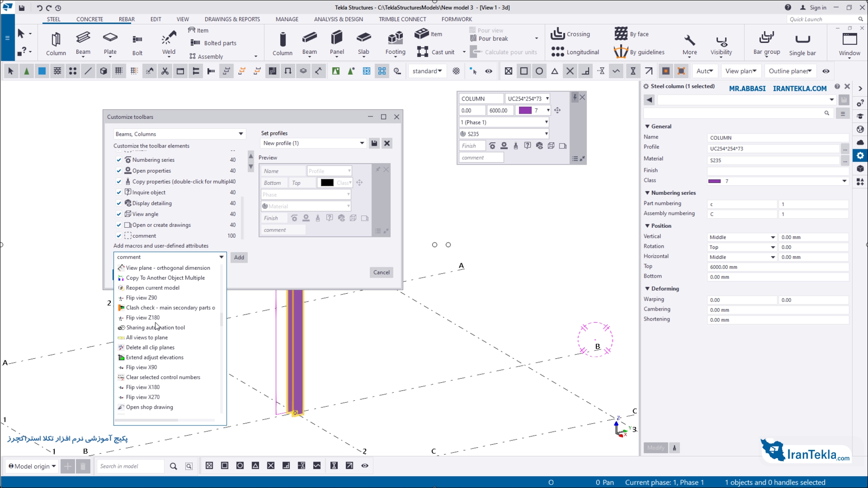Uncheck the View angle element
The image size is (868, 488).
tap(118, 214)
